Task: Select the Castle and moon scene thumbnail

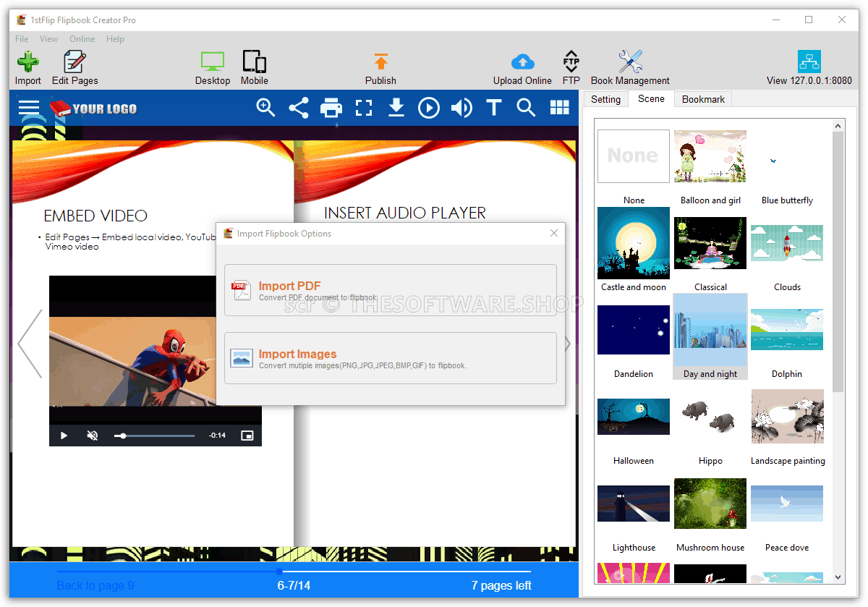Action: coord(634,243)
